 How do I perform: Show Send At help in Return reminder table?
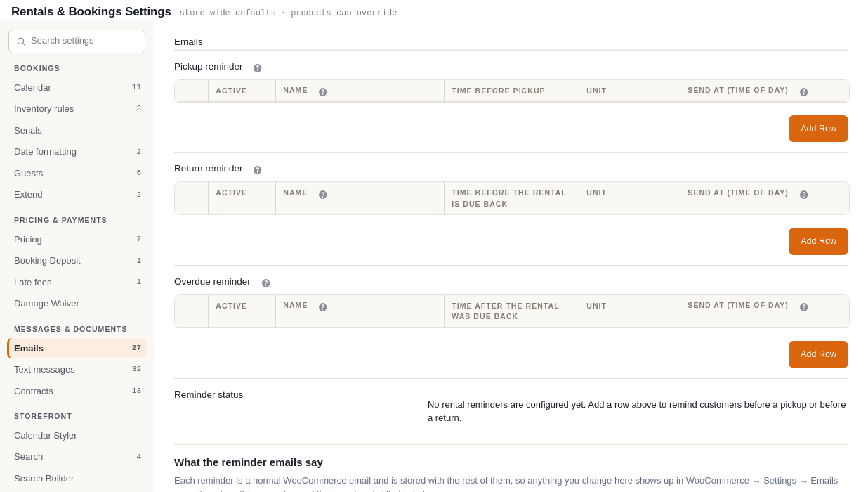click(x=804, y=195)
